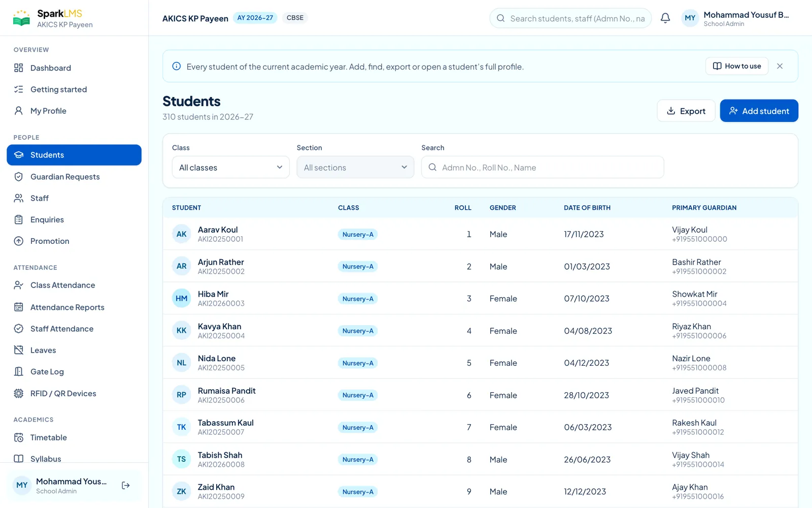Click the CBSE badge in header

coord(295,18)
